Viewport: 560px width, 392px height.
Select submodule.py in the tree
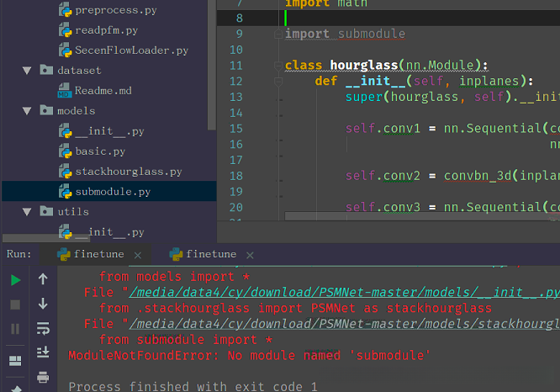113,192
